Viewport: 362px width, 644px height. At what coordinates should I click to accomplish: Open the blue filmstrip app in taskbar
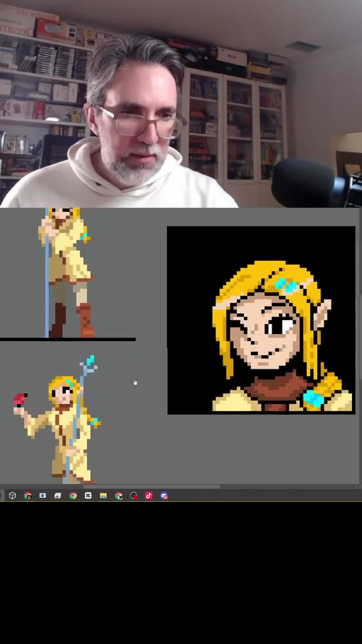(x=43, y=495)
